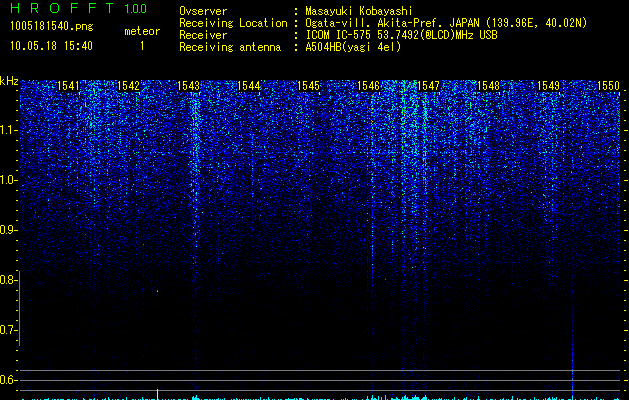Click the 1542 time marker
Viewport: 629px width, 400px height.
(x=128, y=86)
